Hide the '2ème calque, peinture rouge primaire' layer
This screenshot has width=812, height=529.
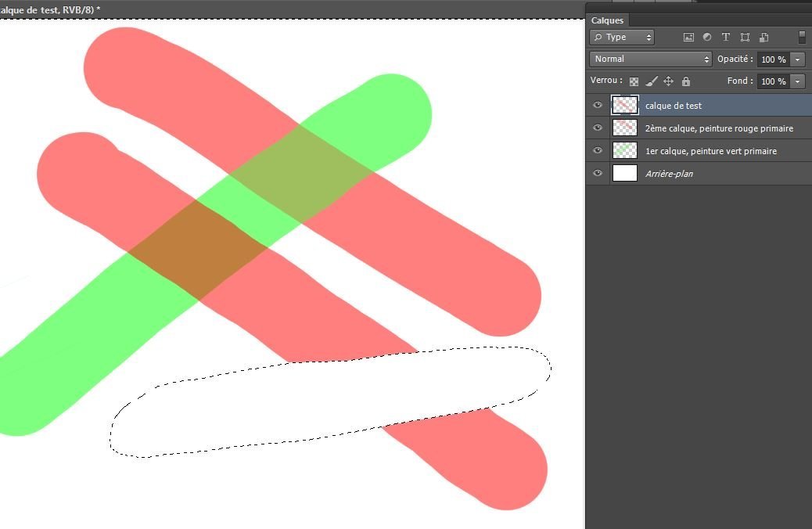point(598,128)
